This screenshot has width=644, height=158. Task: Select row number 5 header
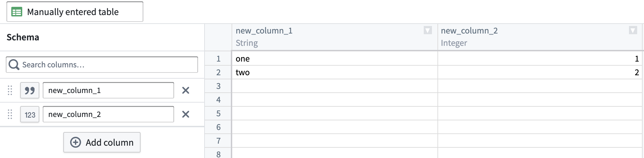click(x=218, y=114)
